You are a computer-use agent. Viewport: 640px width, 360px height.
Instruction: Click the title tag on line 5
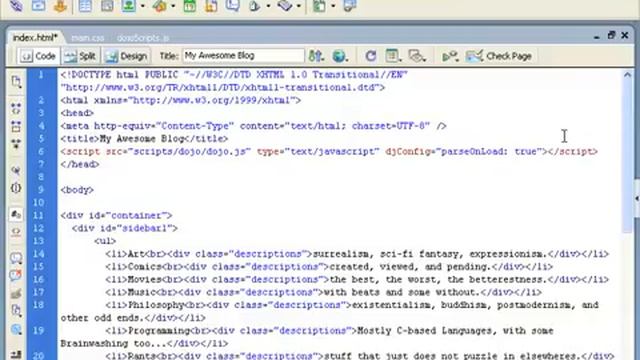pyautogui.click(x=144, y=139)
